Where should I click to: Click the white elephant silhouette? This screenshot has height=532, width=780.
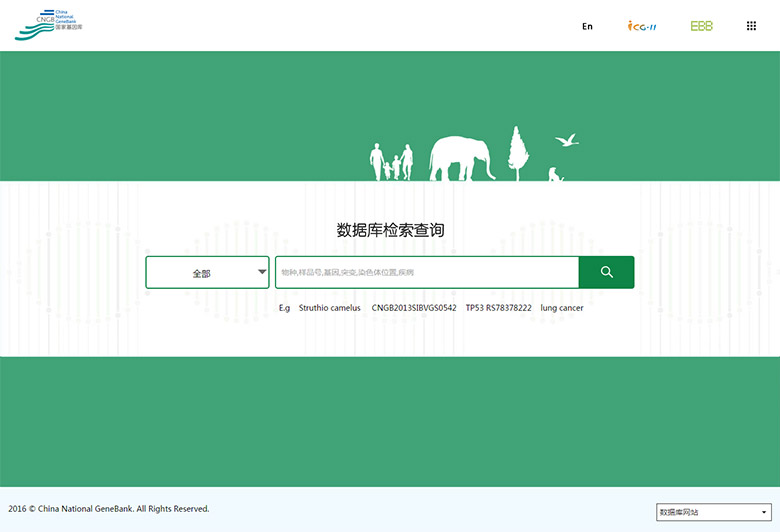coord(461,159)
